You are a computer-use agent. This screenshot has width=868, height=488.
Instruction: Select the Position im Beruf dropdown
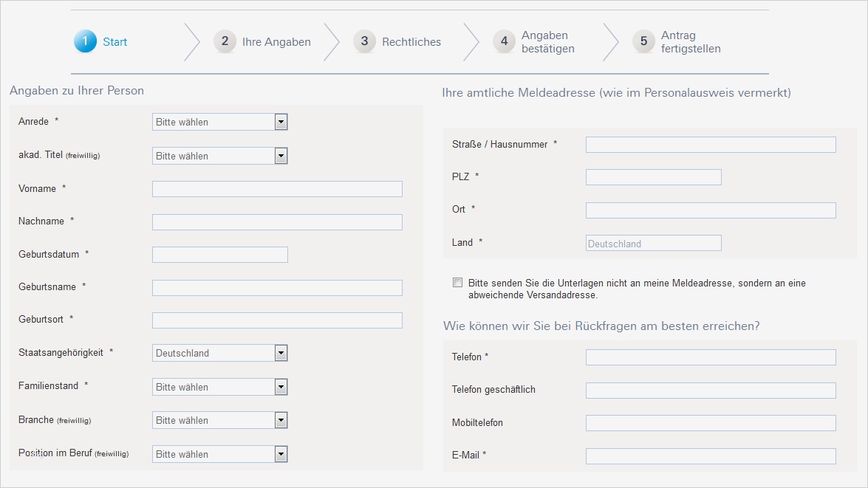coord(219,454)
